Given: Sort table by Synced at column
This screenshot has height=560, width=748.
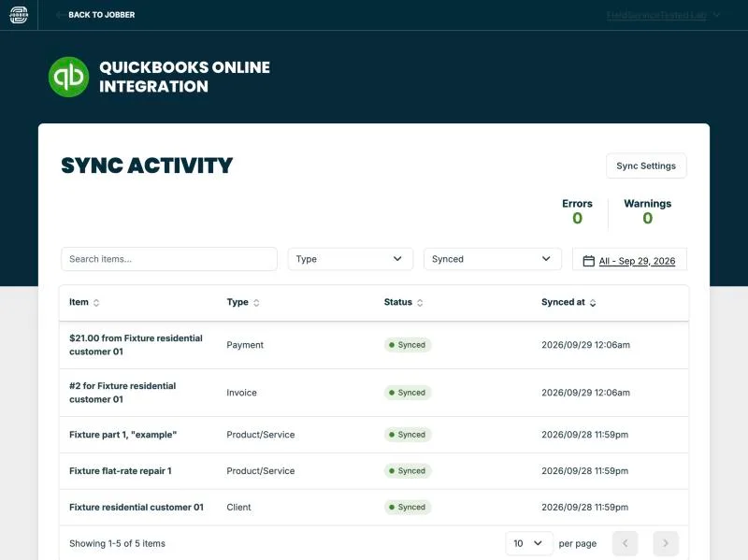Looking at the screenshot, I should pos(568,302).
